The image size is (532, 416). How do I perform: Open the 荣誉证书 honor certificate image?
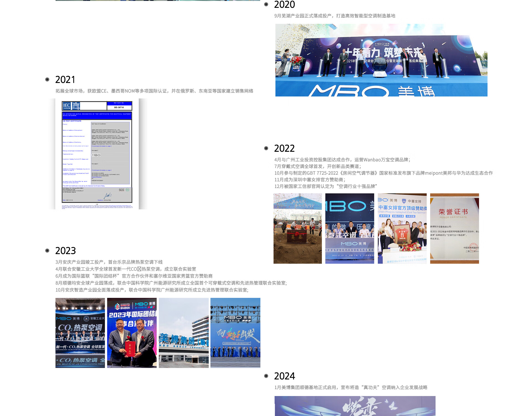point(454,229)
